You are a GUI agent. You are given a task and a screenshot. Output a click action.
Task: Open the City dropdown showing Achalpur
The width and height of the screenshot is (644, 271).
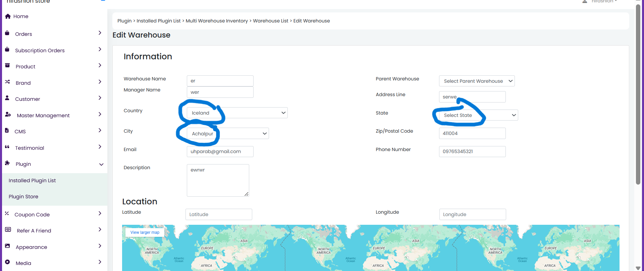(228, 133)
